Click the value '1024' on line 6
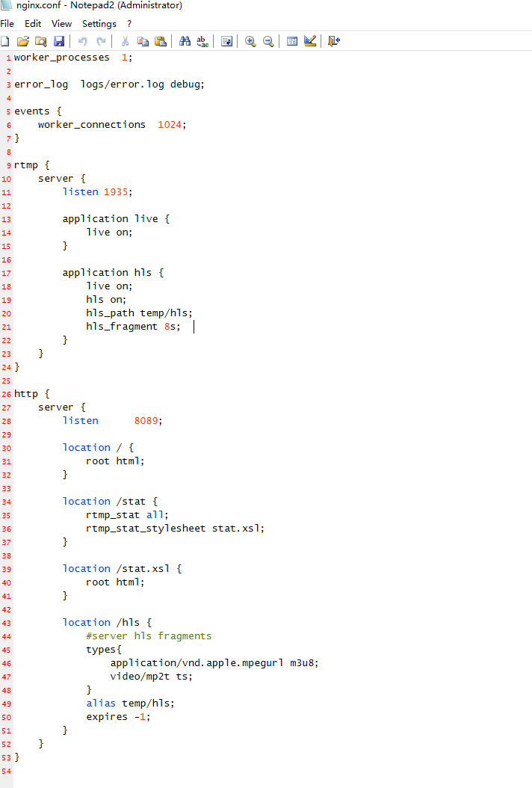The image size is (532, 788). pos(170,125)
